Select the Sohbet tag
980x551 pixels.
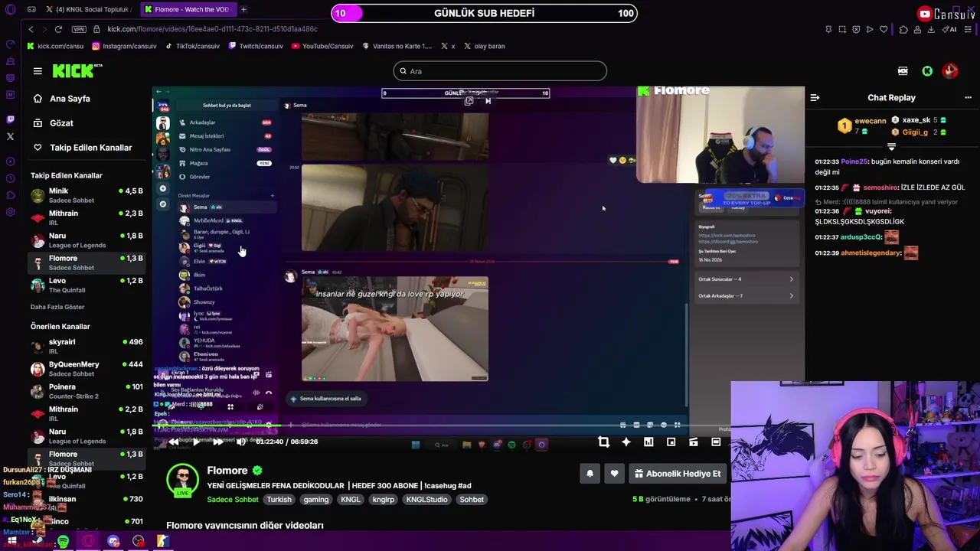click(x=472, y=500)
